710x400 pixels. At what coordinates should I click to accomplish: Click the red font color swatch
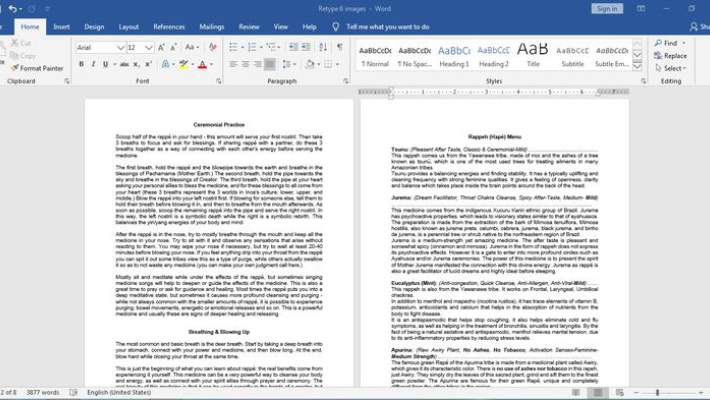(x=203, y=64)
